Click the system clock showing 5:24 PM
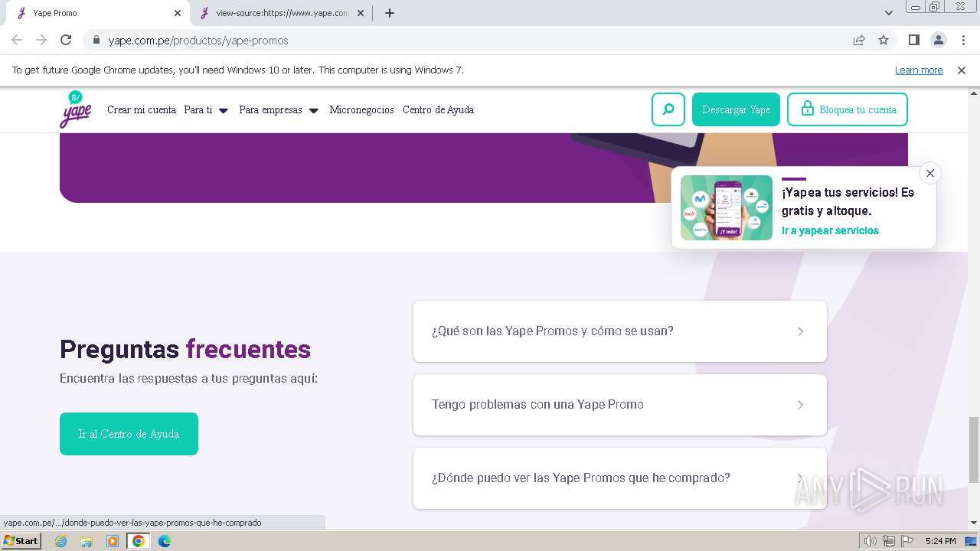Screen dimensions: 980x551 click(940, 541)
